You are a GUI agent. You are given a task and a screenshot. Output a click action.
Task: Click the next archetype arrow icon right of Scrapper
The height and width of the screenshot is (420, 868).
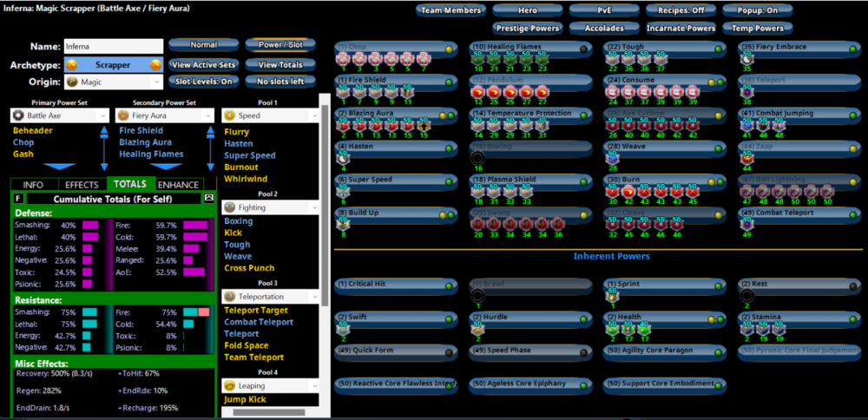[155, 65]
